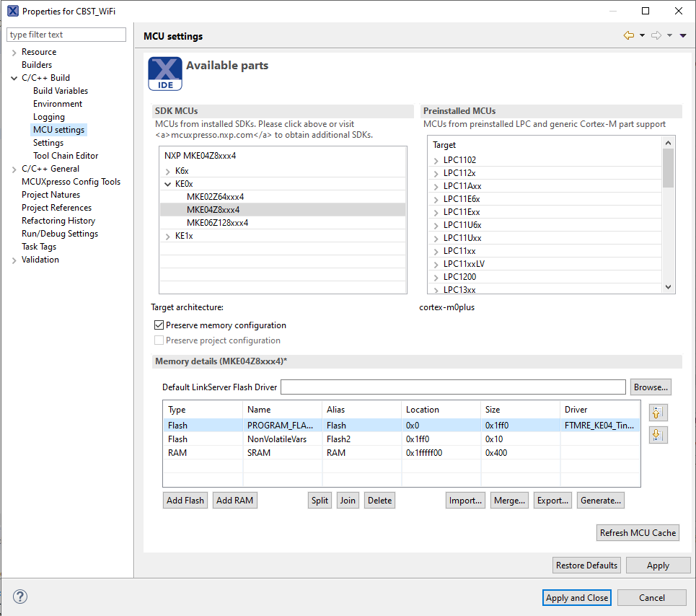Expand the LPC11U6x target node
The height and width of the screenshot is (616, 696).
point(436,226)
